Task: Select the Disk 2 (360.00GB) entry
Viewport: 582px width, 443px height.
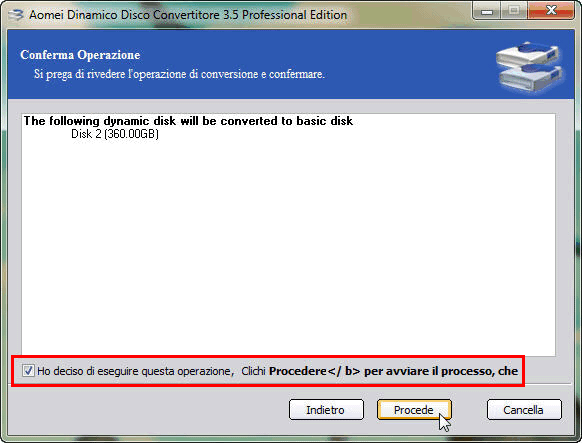Action: tap(115, 134)
